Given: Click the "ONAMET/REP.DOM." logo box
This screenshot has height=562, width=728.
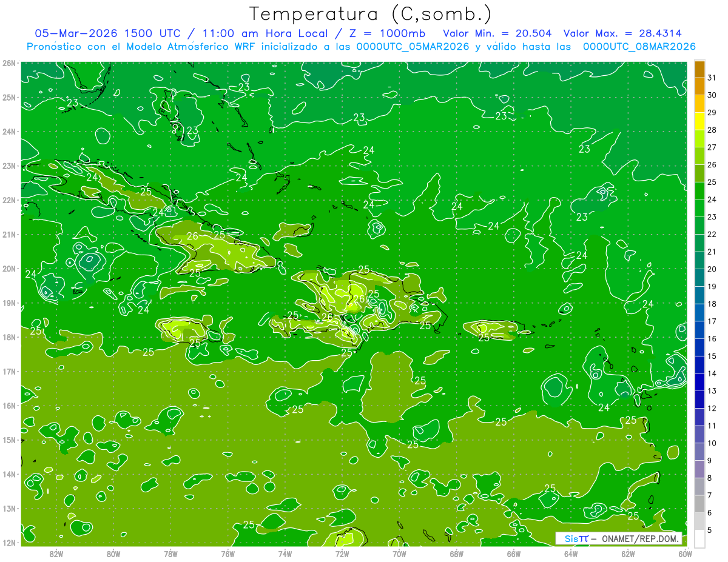Looking at the screenshot, I should coord(619,538).
